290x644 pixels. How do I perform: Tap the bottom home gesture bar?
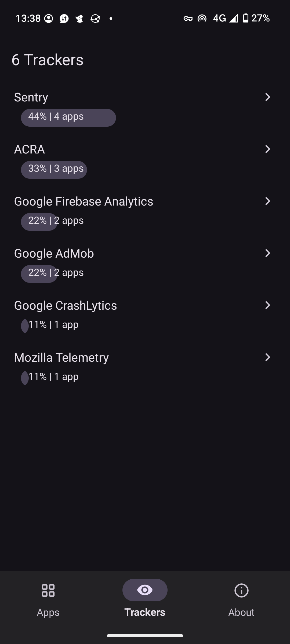[145, 636]
